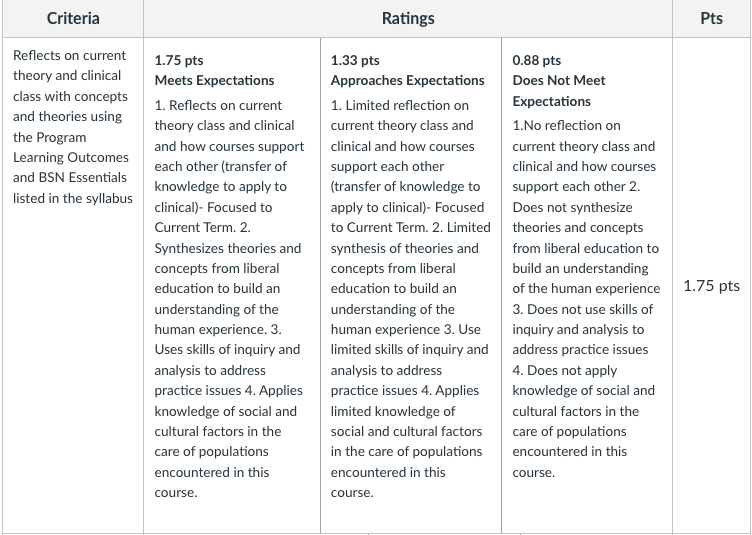Select the Does Not Meet Expectations title
752x535 pixels.
coord(559,91)
